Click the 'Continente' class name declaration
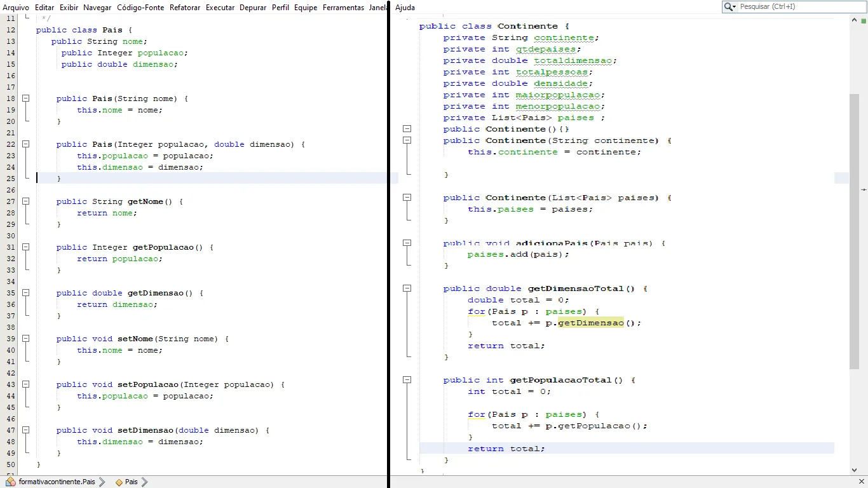Viewport: 868px width, 488px height. [527, 26]
